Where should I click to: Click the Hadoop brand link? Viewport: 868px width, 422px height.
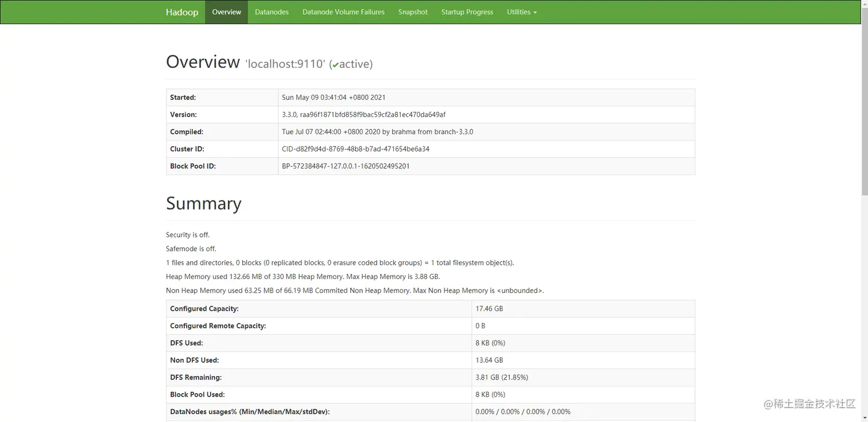182,12
